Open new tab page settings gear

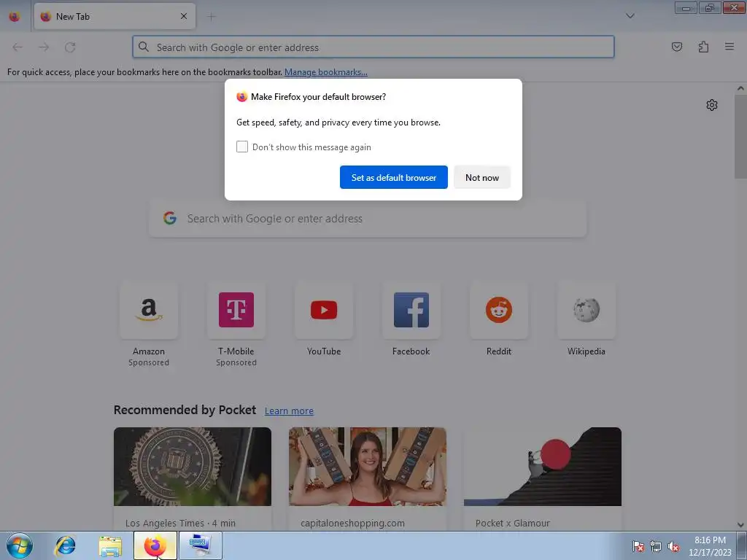[x=712, y=105]
